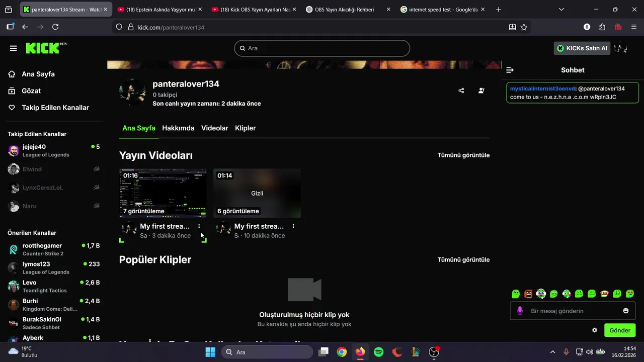
Task: Open Takip Edilen Kanallar sidebar link
Action: tap(54, 108)
